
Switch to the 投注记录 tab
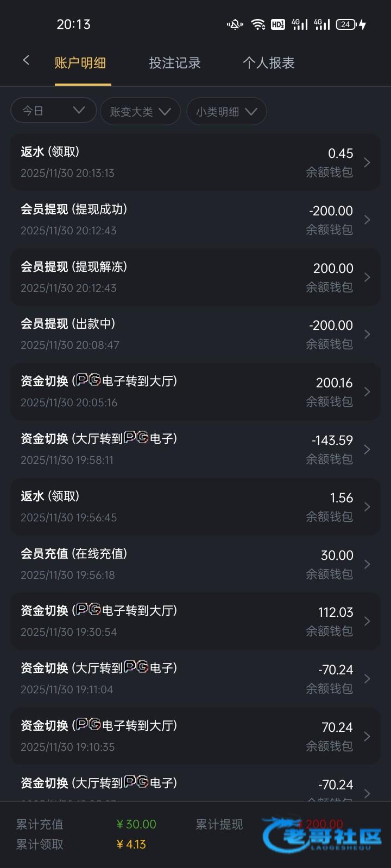coord(175,63)
